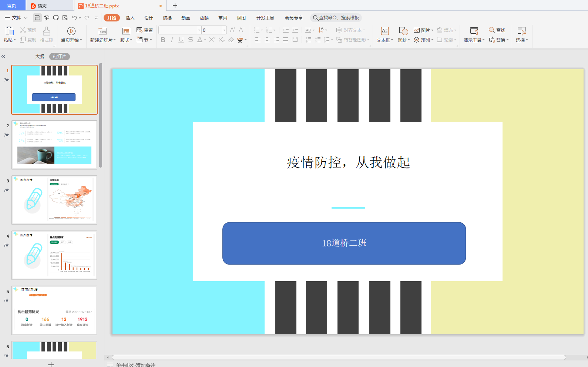Insert a Text Box icon
This screenshot has width=588, height=367.
(384, 31)
